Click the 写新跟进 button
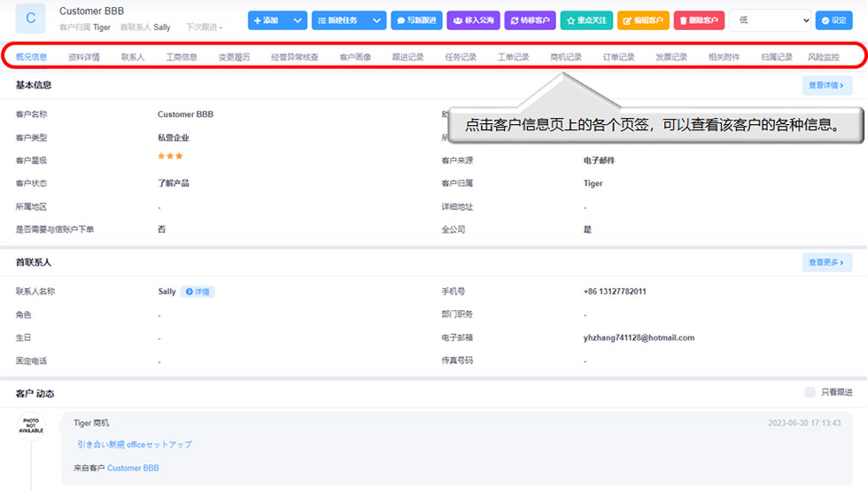868x490 pixels. [416, 20]
